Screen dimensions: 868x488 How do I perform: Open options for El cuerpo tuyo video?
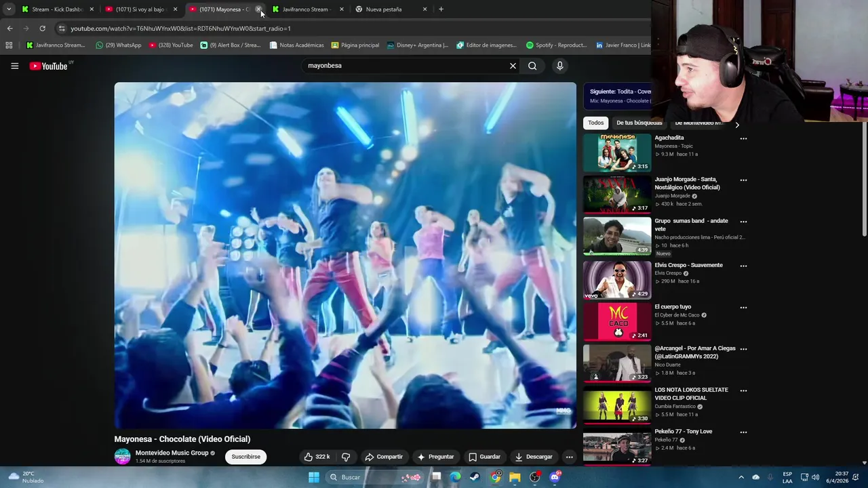743,307
